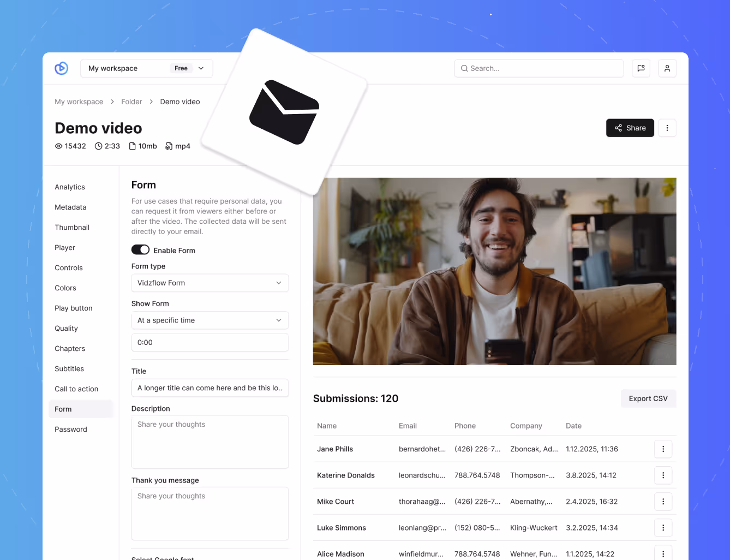The height and width of the screenshot is (560, 730).
Task: Click the views eye icon near 15432
Action: click(59, 146)
